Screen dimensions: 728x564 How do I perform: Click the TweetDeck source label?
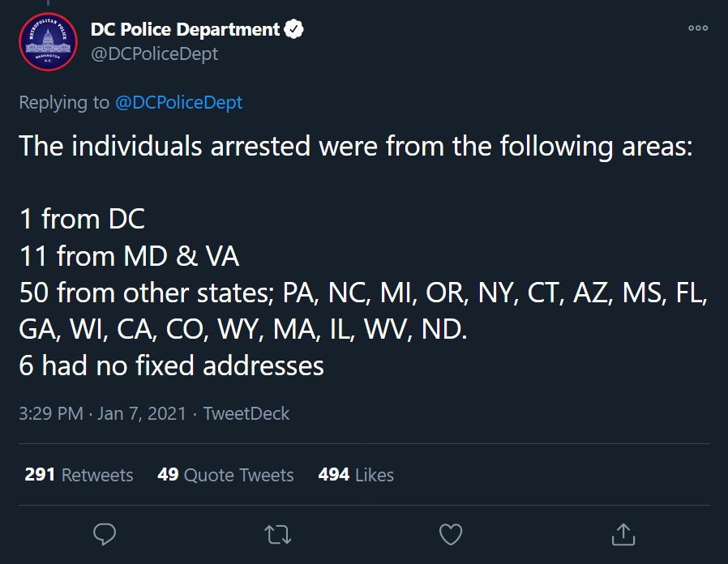(246, 413)
